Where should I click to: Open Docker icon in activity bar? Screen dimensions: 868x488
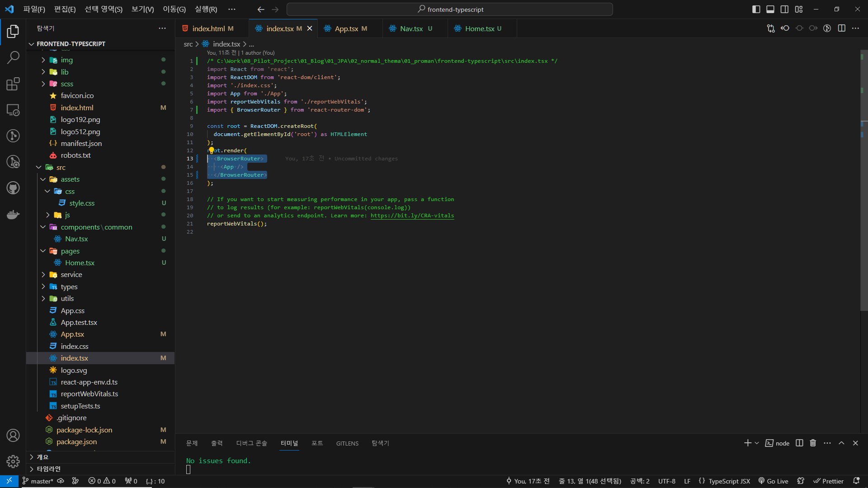(13, 214)
